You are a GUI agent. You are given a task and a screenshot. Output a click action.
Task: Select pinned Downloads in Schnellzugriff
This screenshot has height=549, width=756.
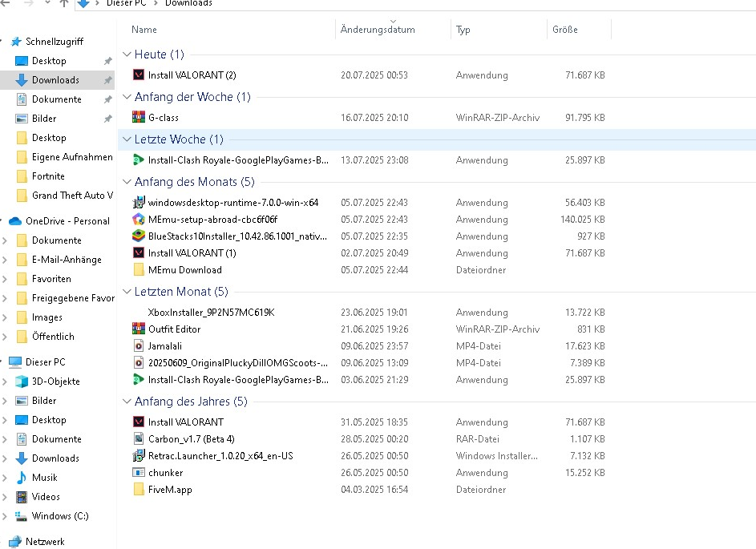point(55,80)
